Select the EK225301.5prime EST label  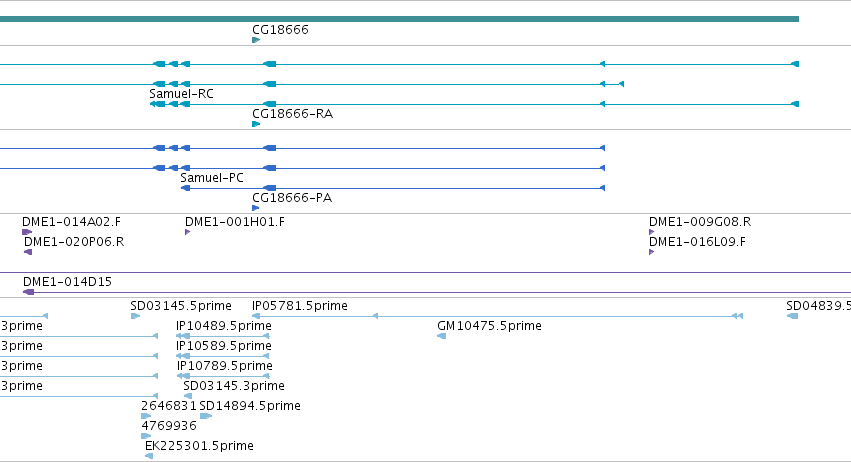(x=199, y=447)
